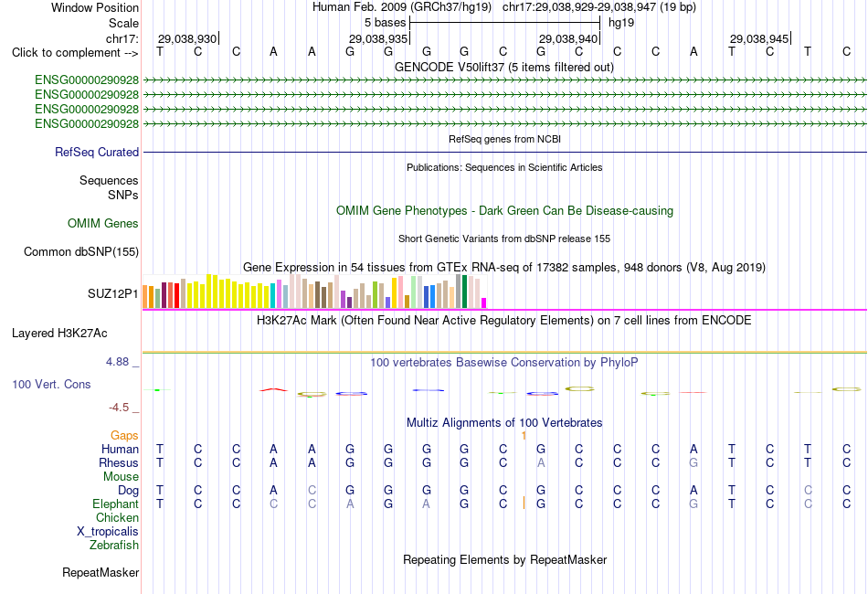Click the GTEx Gene Expression in 54 tissues title

point(504,268)
